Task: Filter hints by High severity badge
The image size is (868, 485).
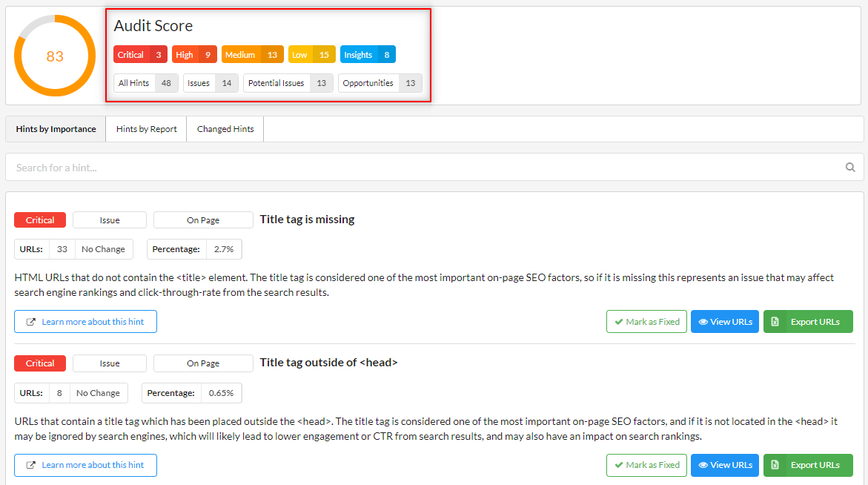Action: tap(194, 55)
